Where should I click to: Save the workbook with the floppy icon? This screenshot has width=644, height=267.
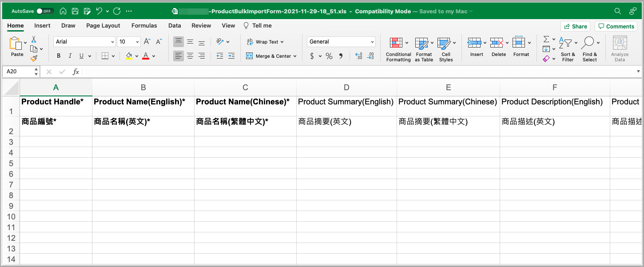click(75, 11)
